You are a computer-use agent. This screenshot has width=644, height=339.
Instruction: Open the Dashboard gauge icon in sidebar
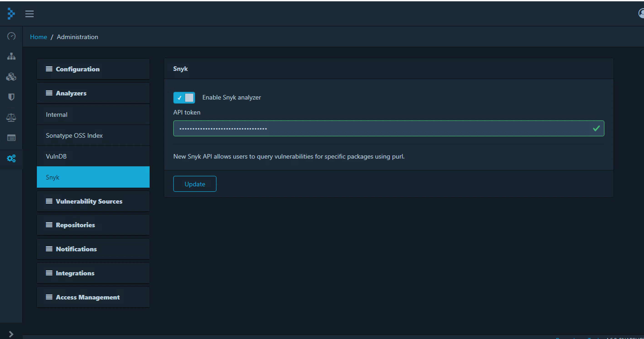11,36
